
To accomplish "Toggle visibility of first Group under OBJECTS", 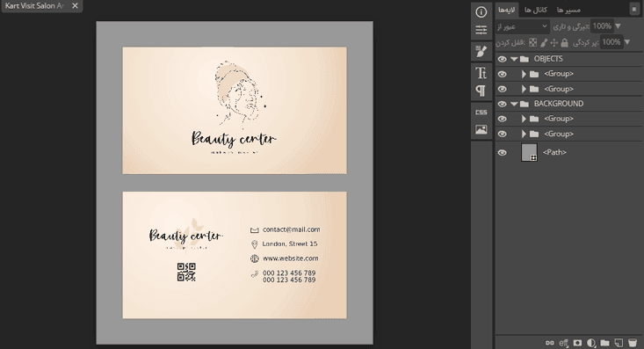I will 502,74.
